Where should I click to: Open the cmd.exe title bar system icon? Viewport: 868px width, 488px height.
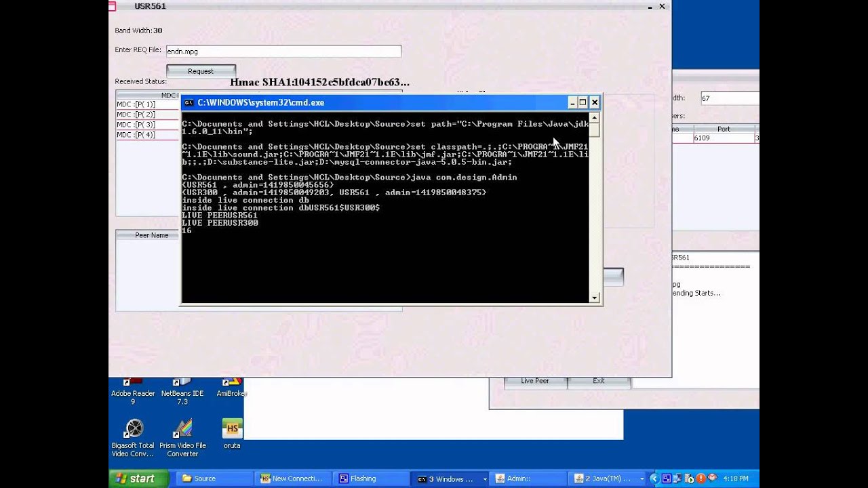189,102
